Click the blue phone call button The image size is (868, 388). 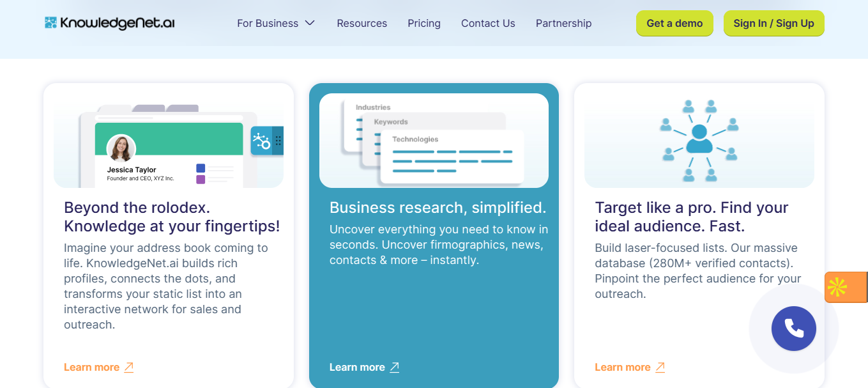(793, 329)
